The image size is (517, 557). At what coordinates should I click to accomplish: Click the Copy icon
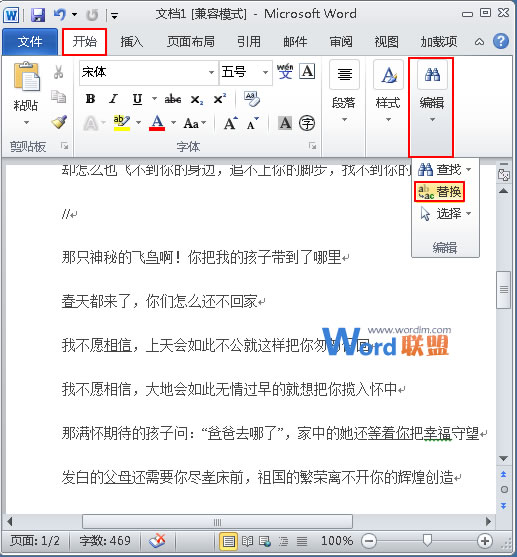coord(59,97)
